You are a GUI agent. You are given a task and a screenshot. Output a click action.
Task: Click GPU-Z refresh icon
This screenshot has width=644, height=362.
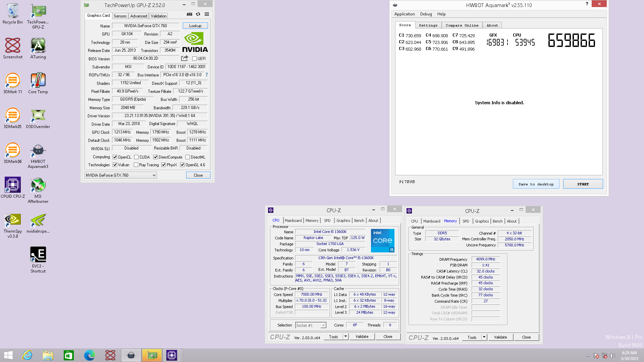(x=198, y=14)
